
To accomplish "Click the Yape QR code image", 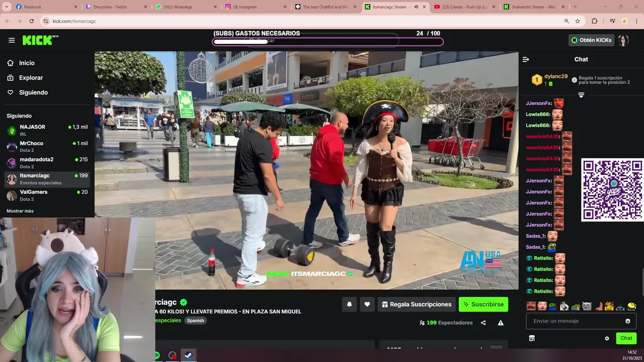I will pyautogui.click(x=612, y=190).
